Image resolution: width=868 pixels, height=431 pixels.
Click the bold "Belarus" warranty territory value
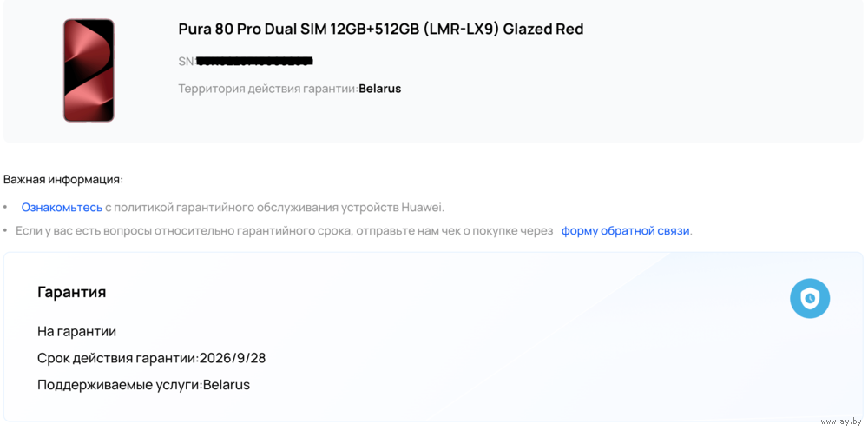[x=380, y=89]
